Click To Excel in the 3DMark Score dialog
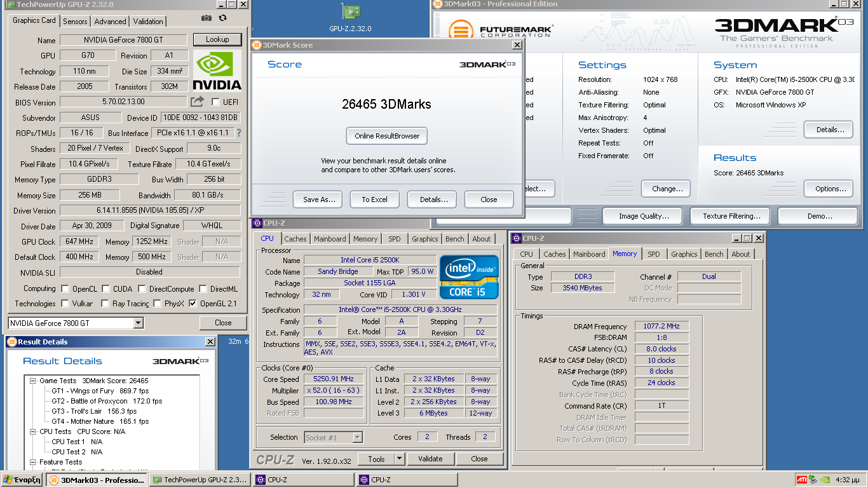The height and width of the screenshot is (488, 868). [x=375, y=200]
